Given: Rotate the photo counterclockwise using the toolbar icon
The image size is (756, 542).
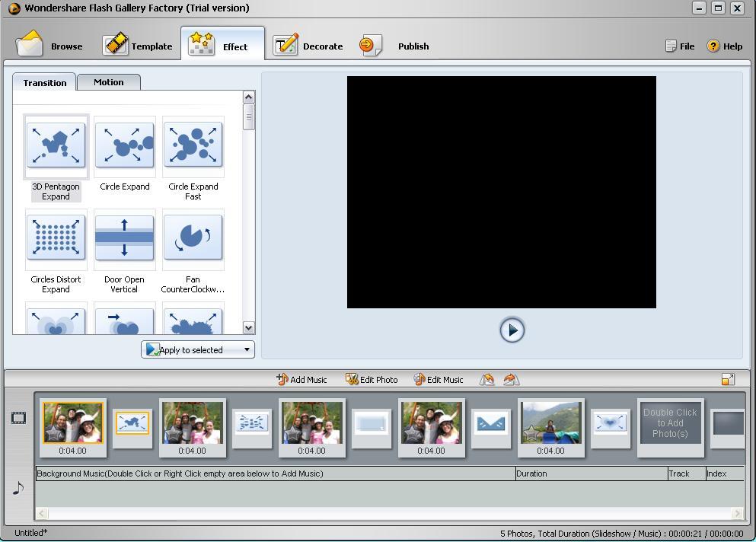Looking at the screenshot, I should pos(487,379).
